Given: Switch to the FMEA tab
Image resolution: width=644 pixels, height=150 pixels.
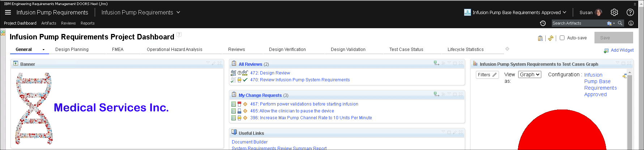Looking at the screenshot, I should (x=118, y=50).
